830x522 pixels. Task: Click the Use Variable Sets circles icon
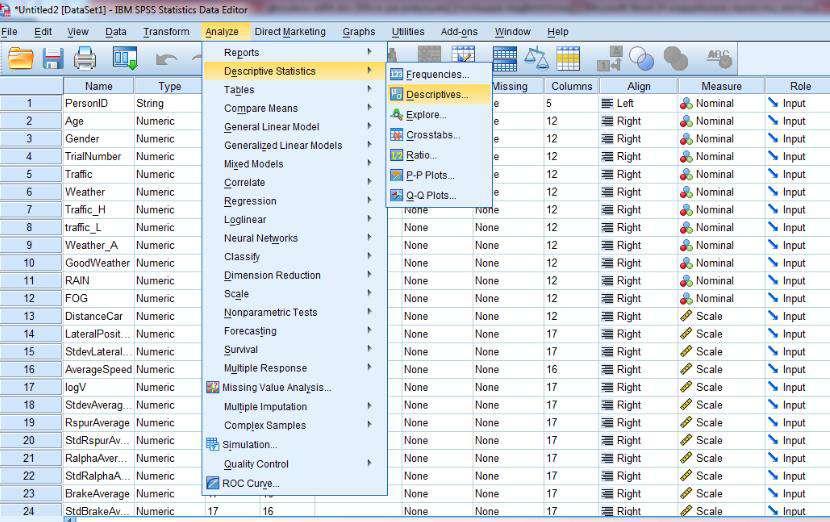pos(641,58)
